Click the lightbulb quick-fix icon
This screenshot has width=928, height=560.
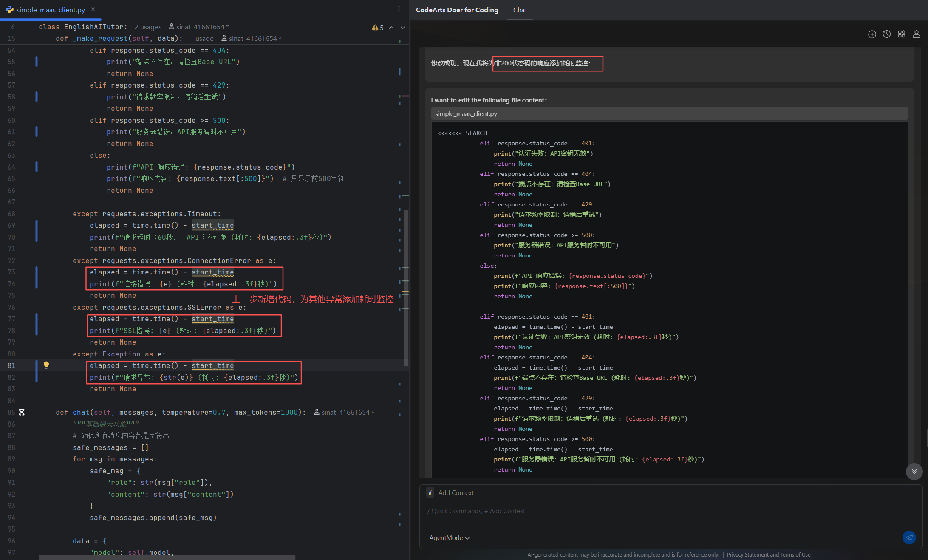coord(46,365)
